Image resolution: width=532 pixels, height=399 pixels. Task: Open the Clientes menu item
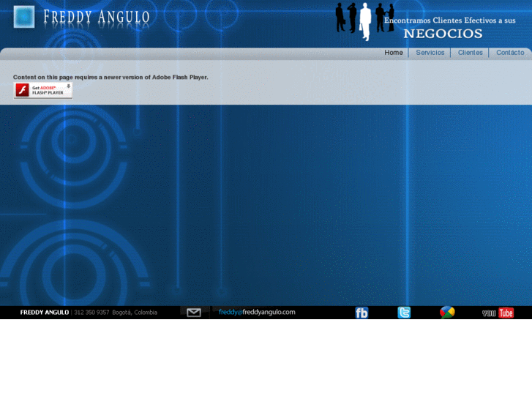(471, 53)
